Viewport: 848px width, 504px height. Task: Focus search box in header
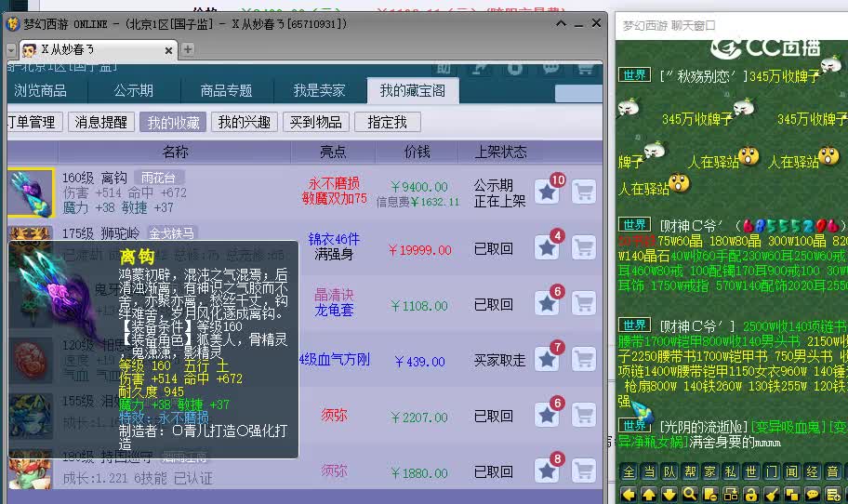coord(578,93)
